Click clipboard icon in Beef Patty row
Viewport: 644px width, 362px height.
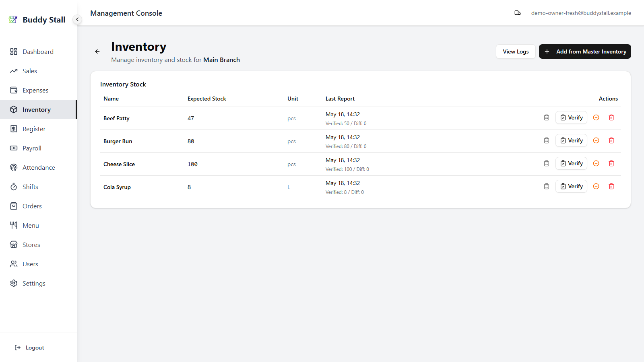point(547,117)
